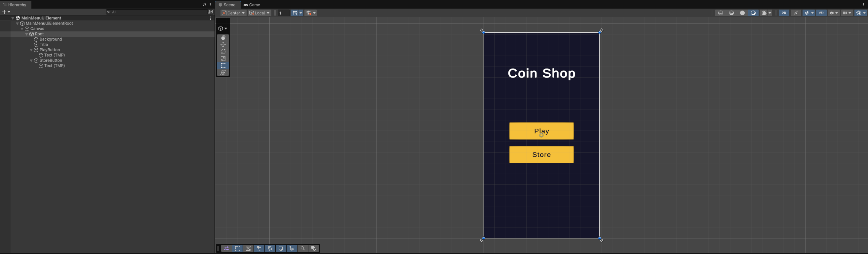
Task: Toggle the Hierarchy lock icon
Action: [x=205, y=5]
